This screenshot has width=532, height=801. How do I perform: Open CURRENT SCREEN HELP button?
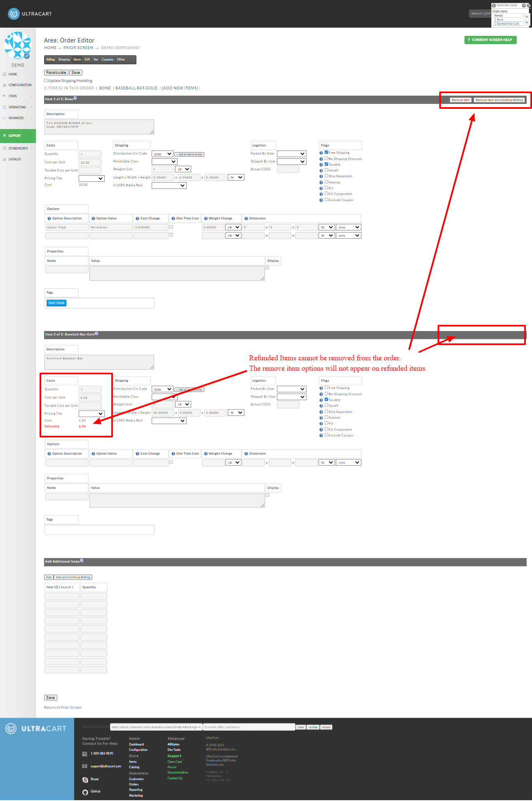[x=490, y=40]
